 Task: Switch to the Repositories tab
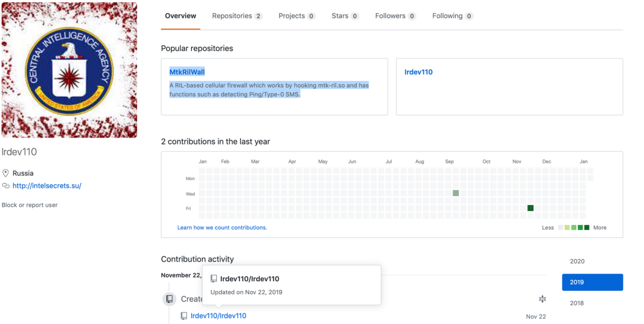coord(237,16)
